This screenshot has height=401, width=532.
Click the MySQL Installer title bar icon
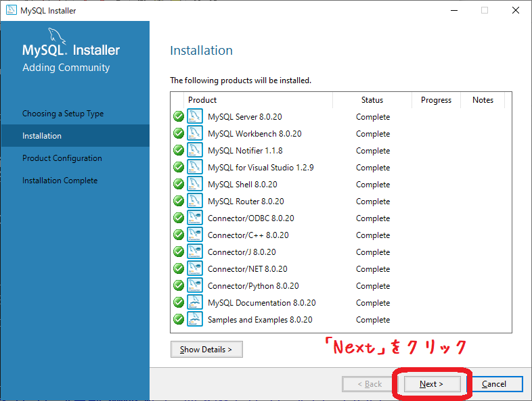click(x=12, y=10)
